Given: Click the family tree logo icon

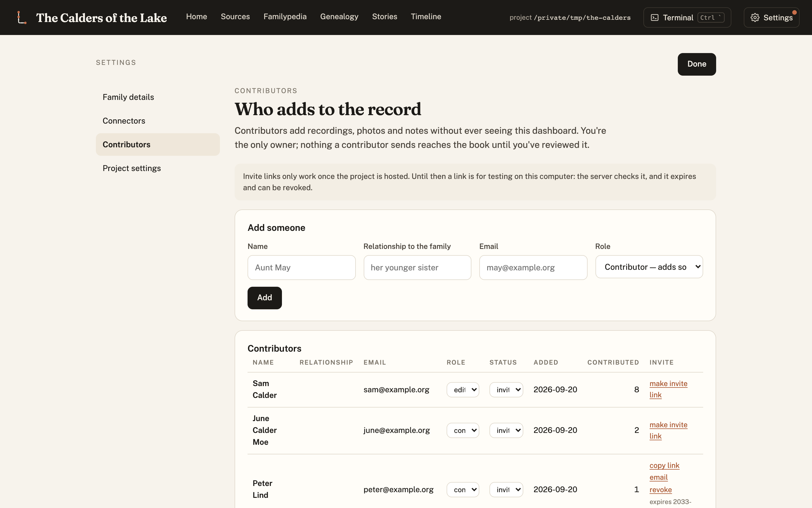Looking at the screenshot, I should [x=22, y=17].
